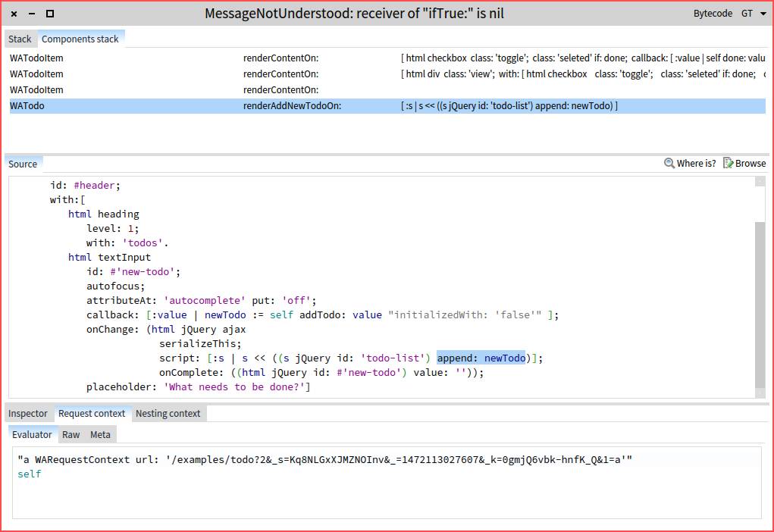This screenshot has width=774, height=532.
Task: Open the Nesting context tab
Action: 168,414
